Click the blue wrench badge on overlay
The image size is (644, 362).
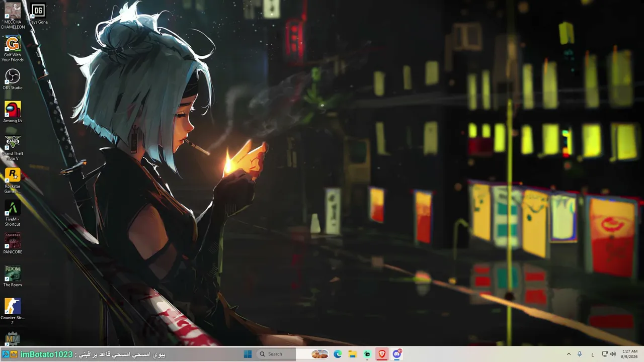pyautogui.click(x=5, y=354)
